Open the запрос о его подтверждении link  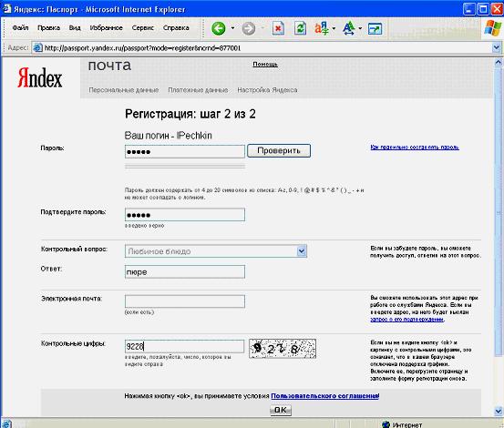(406, 319)
